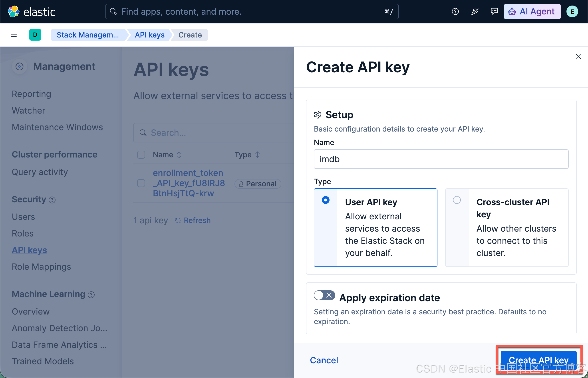Click the '1 api key' count text

pos(151,220)
